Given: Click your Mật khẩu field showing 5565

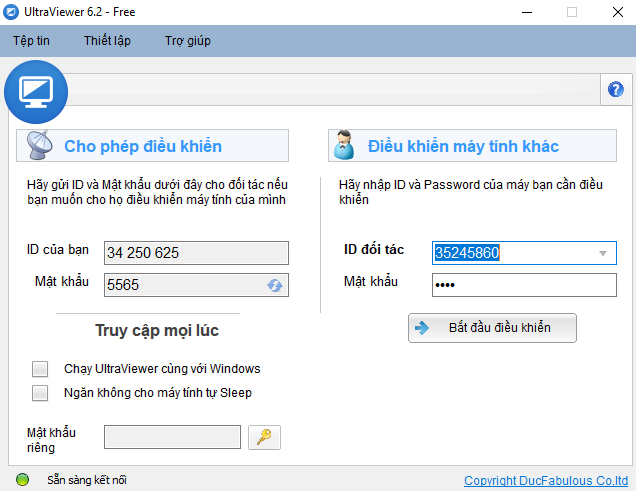Looking at the screenshot, I should (x=183, y=285).
